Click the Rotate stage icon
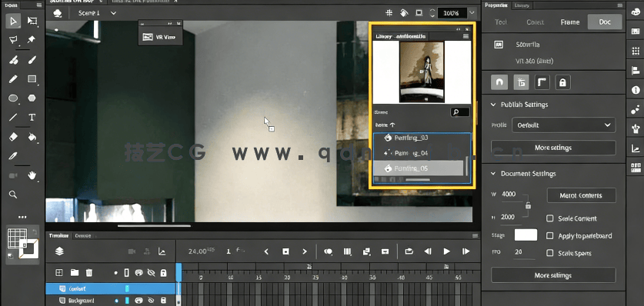 (404, 13)
